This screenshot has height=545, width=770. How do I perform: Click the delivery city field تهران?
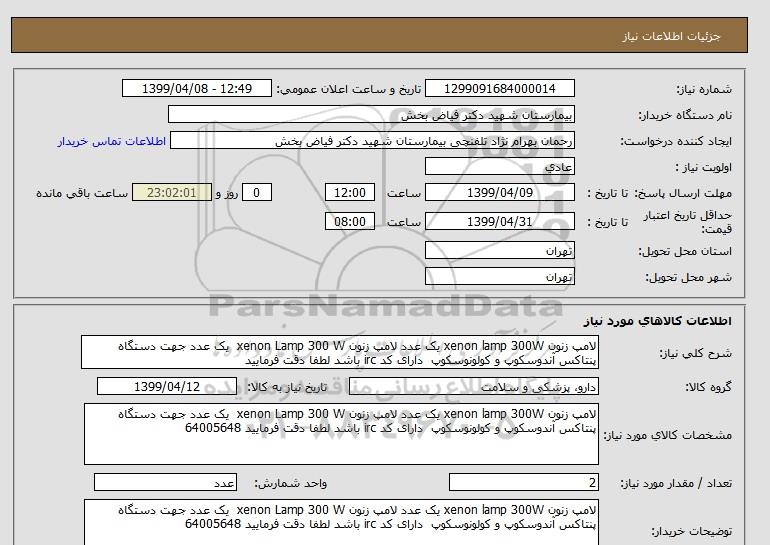[499, 276]
